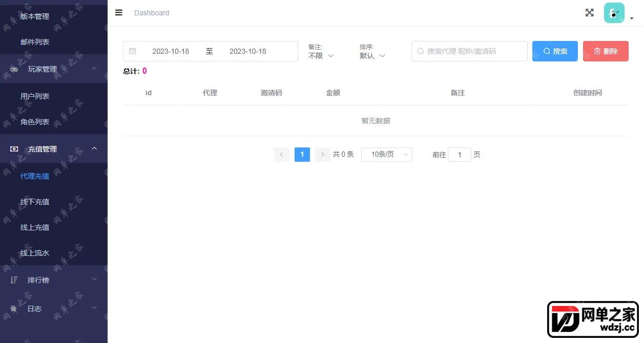
Task: Expand the 日志 menu chevron
Action: coord(94,308)
